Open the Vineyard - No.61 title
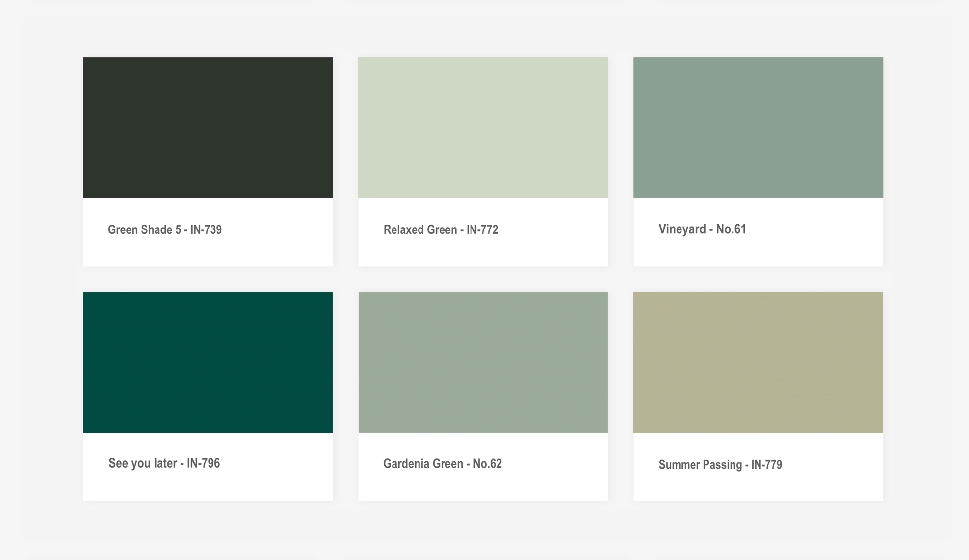Viewport: 969px width, 560px height. tap(702, 229)
